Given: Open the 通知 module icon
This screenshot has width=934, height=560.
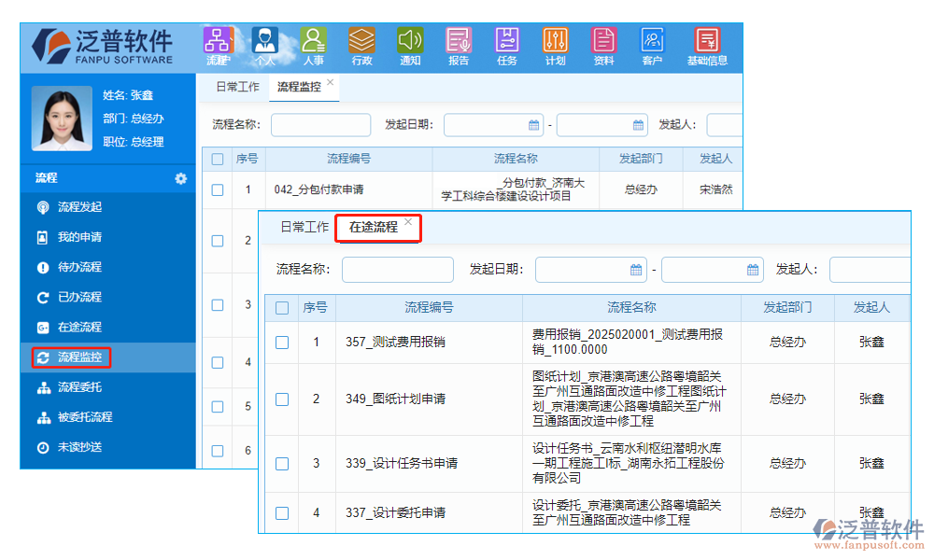Looking at the screenshot, I should 410,44.
